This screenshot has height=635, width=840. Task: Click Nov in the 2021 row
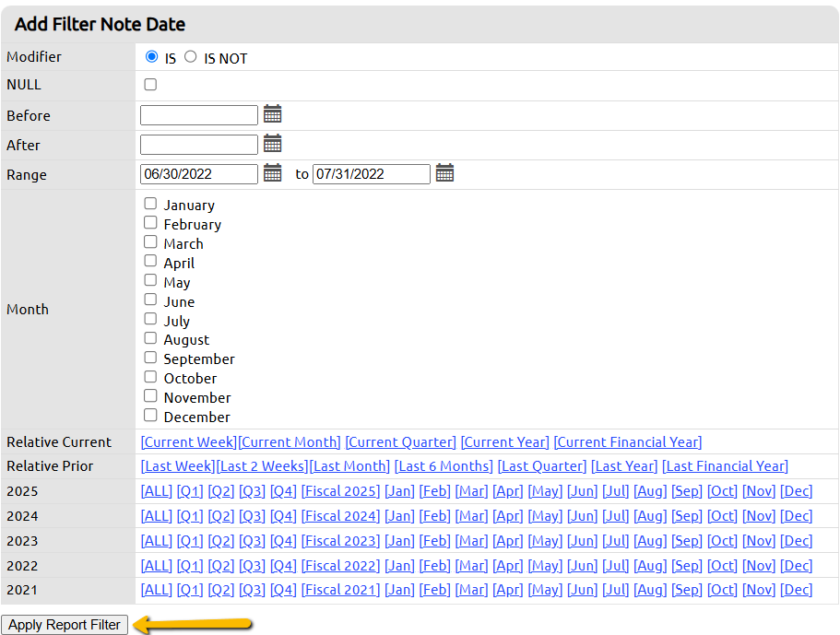click(759, 590)
